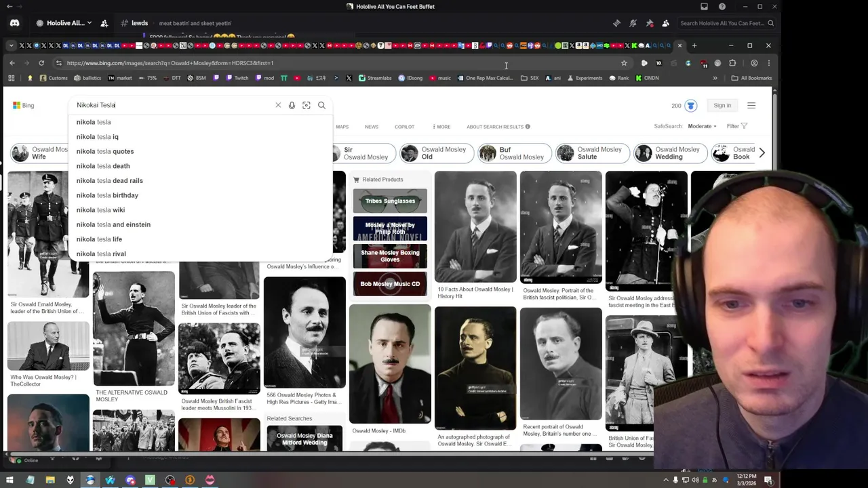Open Discord home icon
Image resolution: width=868 pixels, height=488 pixels.
tap(14, 23)
